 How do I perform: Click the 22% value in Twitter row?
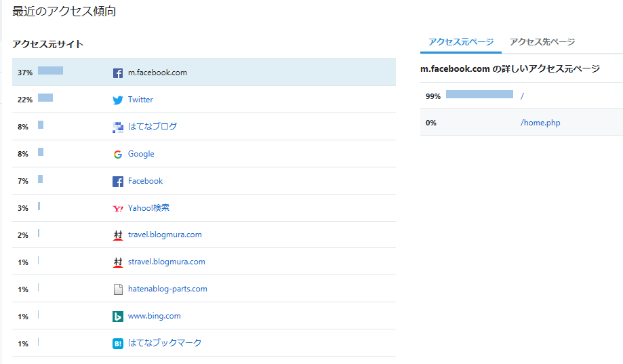25,100
